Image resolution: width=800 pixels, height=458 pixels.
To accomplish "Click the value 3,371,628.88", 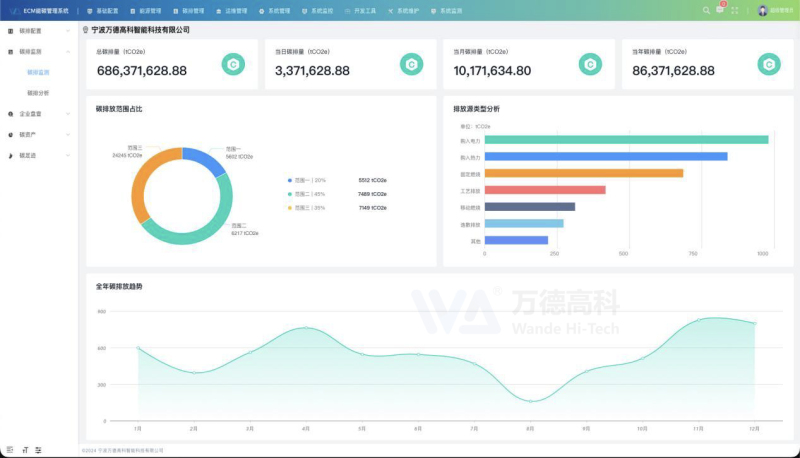I will (312, 71).
